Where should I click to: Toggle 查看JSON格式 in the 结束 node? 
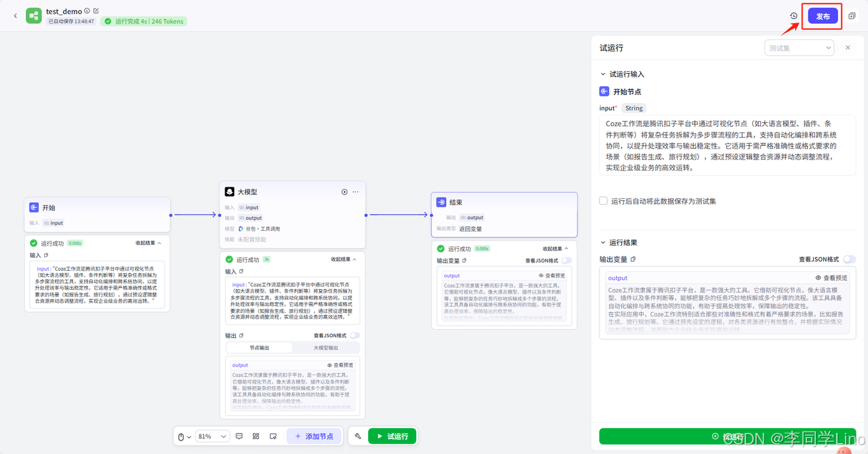[x=566, y=260]
